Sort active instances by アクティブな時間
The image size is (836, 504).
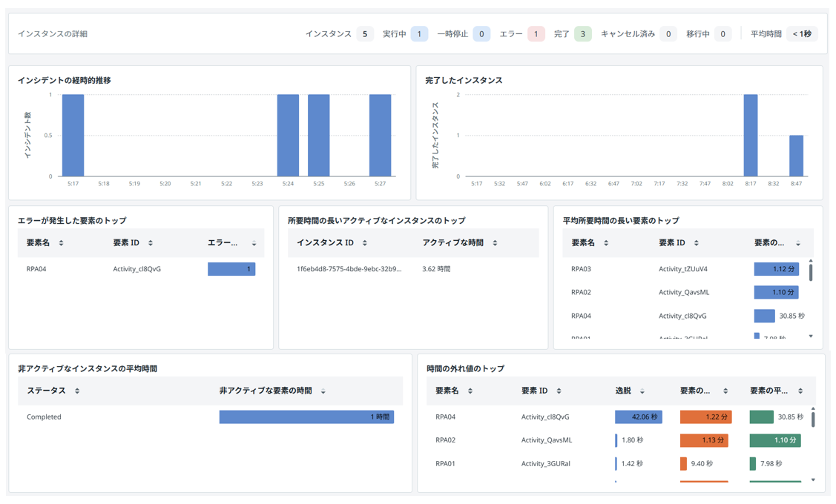[495, 243]
